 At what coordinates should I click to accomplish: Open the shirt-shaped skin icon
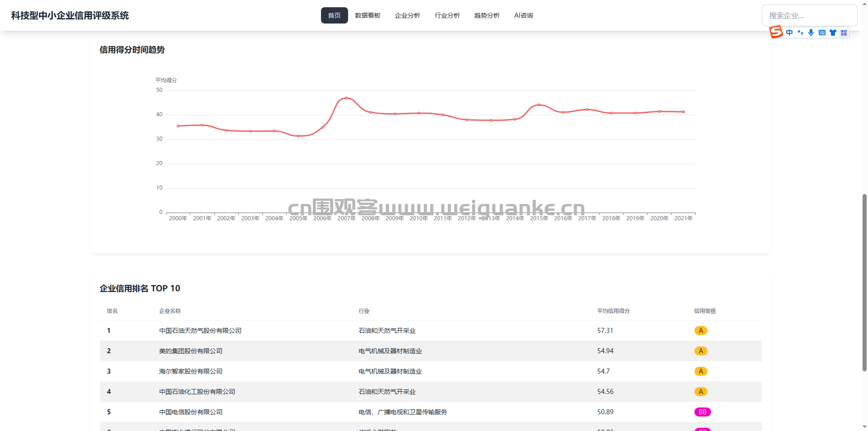coord(833,33)
